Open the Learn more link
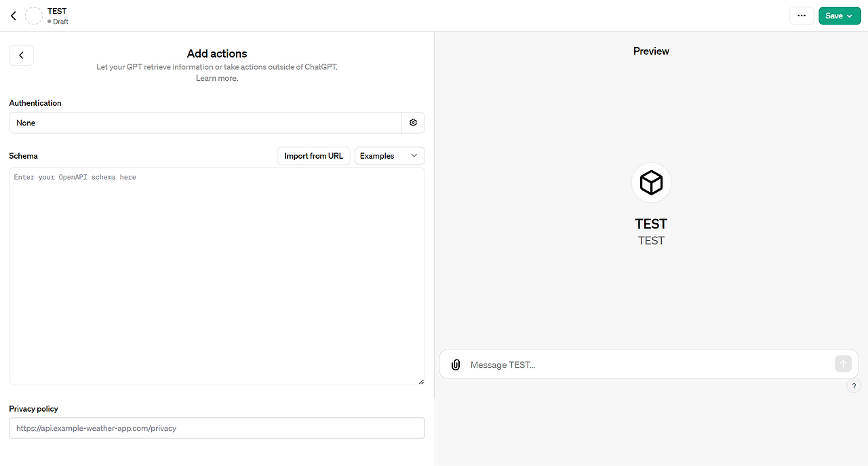The height and width of the screenshot is (466, 868). (217, 79)
